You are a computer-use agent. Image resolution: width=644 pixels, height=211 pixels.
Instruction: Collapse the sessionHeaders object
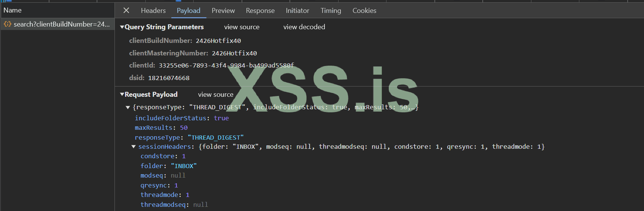pyautogui.click(x=134, y=147)
